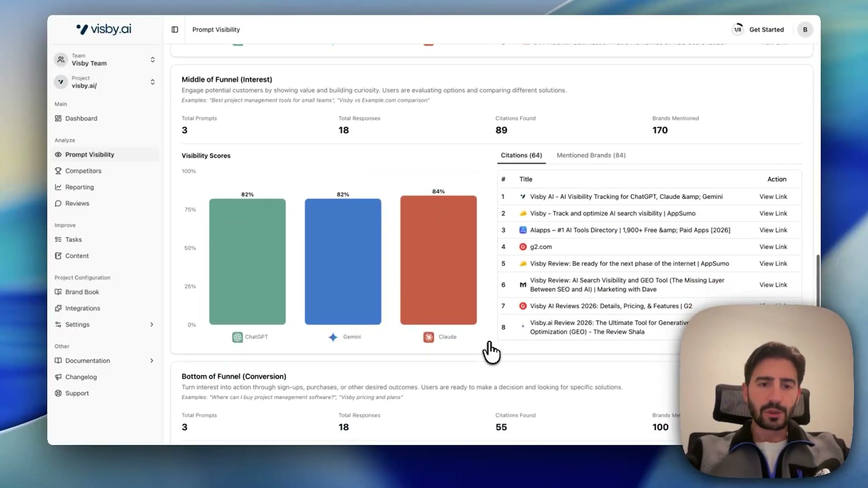Click the Get Started button
The image size is (868, 488).
[x=766, y=29]
